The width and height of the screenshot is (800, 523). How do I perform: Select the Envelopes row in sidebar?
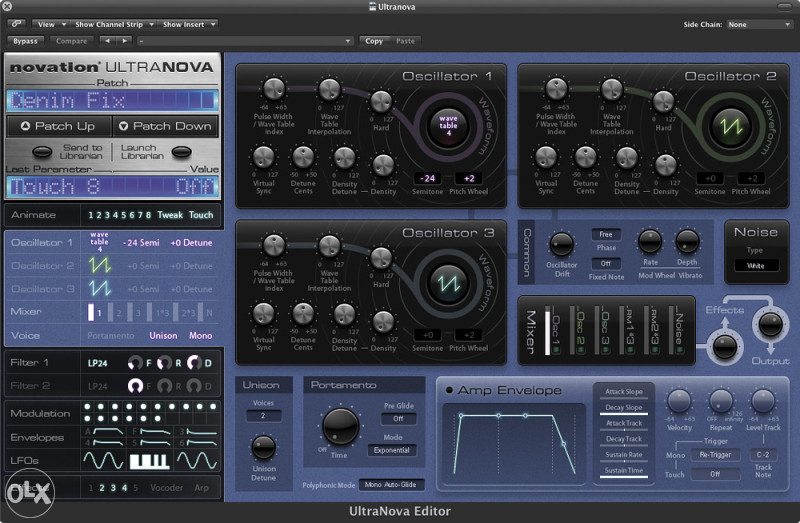(113, 437)
